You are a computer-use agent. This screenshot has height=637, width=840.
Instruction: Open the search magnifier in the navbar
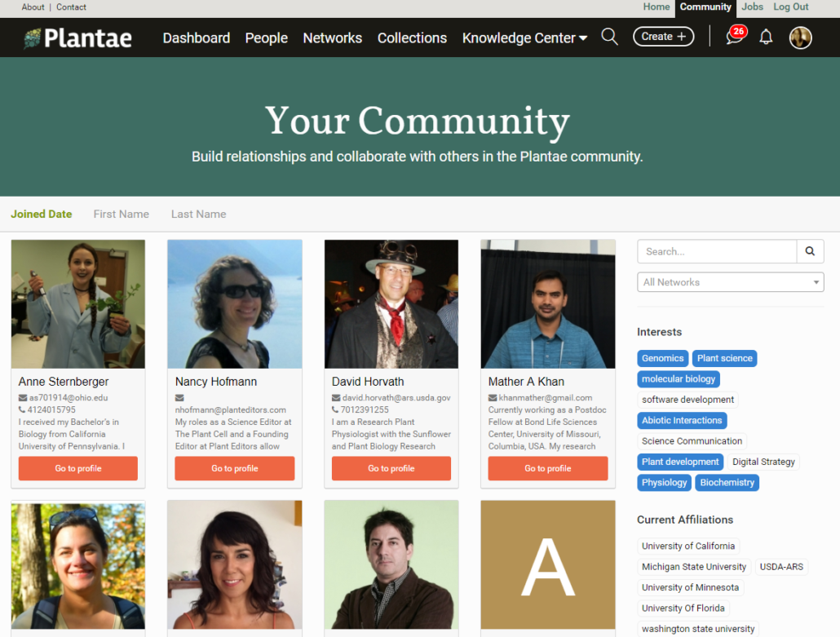(609, 37)
